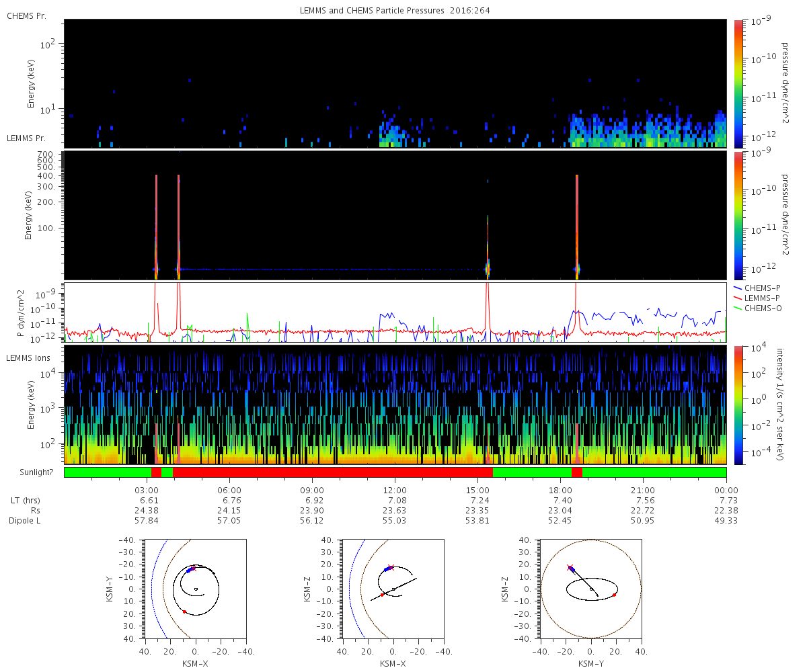Click the long red segment of Sunlight bar
The width and height of the screenshot is (807, 672).
point(333,472)
